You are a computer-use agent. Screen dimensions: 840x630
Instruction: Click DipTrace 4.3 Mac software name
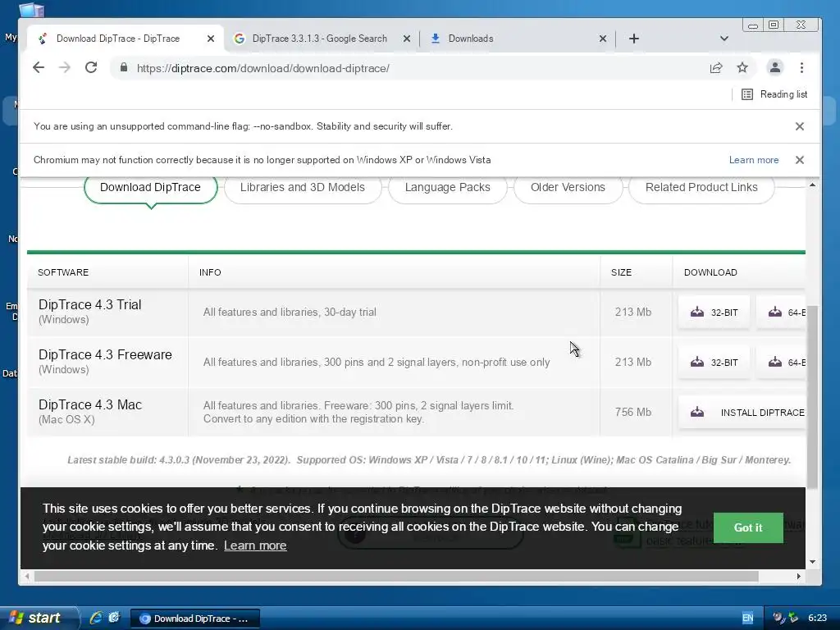[x=90, y=405]
